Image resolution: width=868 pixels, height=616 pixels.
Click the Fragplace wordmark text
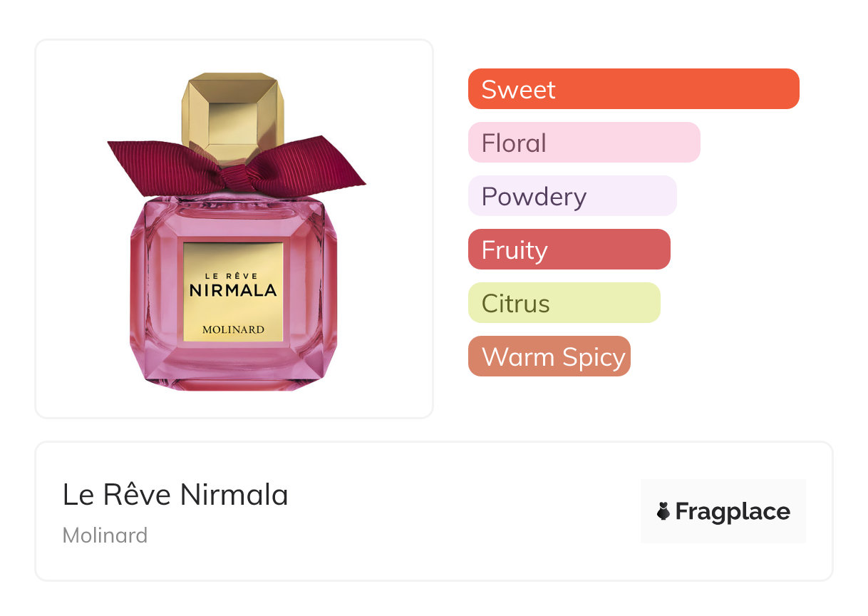[733, 511]
